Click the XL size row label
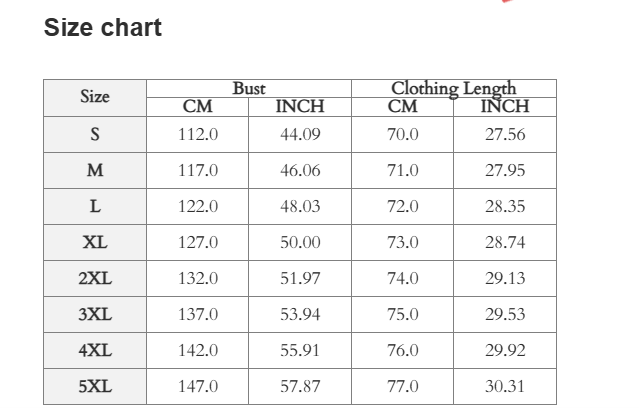Image resolution: width=639 pixels, height=408 pixels. point(95,243)
